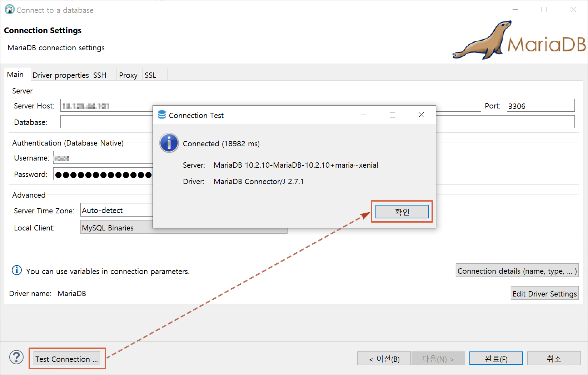Click the DBeaver icon in title bar
This screenshot has width=588, height=375.
(x=9, y=10)
